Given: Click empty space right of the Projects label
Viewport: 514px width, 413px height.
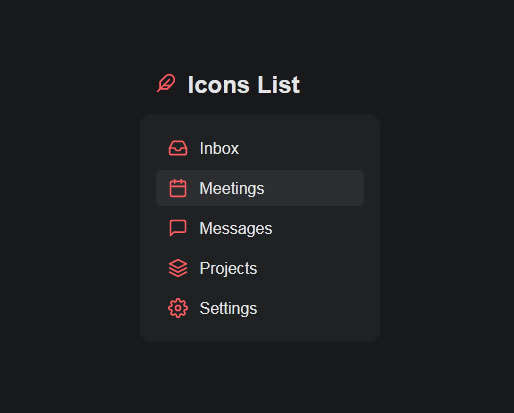Looking at the screenshot, I should click(310, 268).
